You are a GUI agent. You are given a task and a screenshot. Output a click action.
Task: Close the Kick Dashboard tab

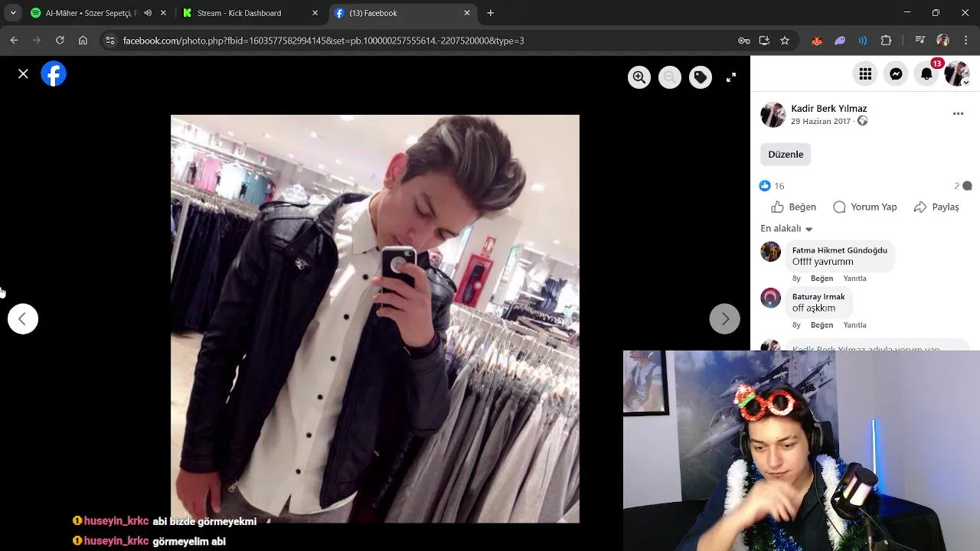click(x=315, y=13)
